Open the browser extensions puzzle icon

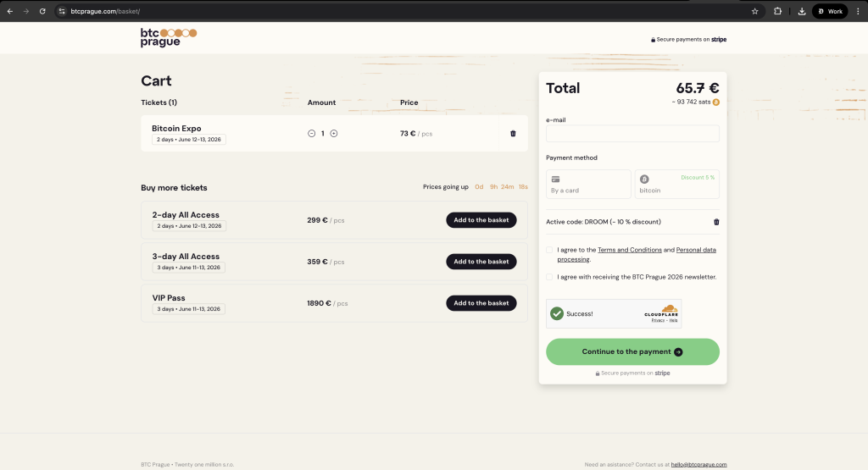pos(778,11)
